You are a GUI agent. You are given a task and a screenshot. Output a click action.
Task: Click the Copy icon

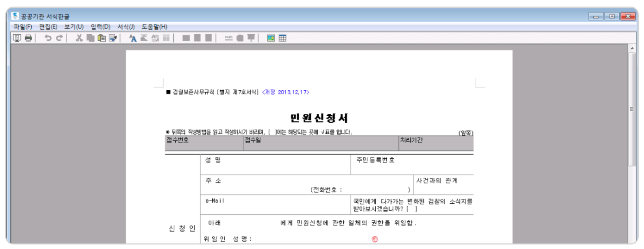[x=91, y=38]
